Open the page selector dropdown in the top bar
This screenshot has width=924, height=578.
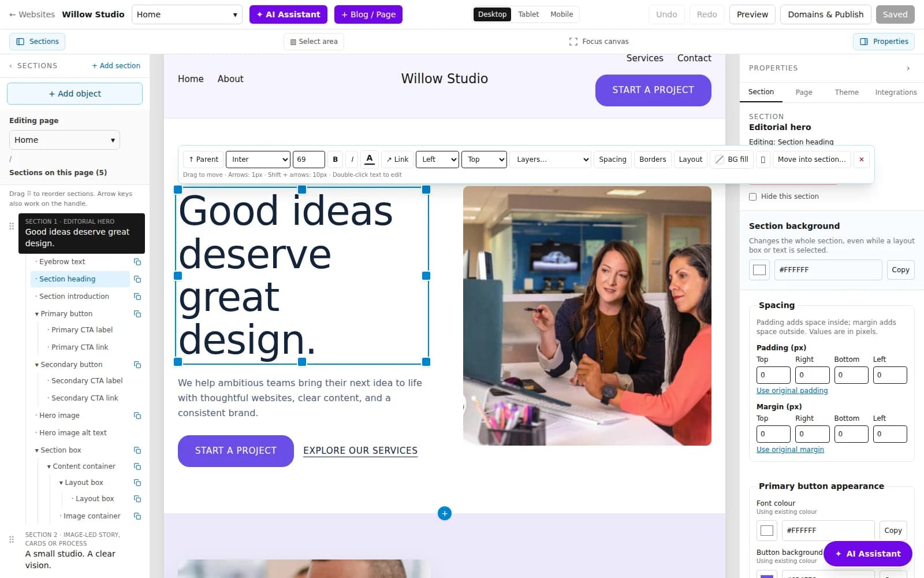point(187,14)
